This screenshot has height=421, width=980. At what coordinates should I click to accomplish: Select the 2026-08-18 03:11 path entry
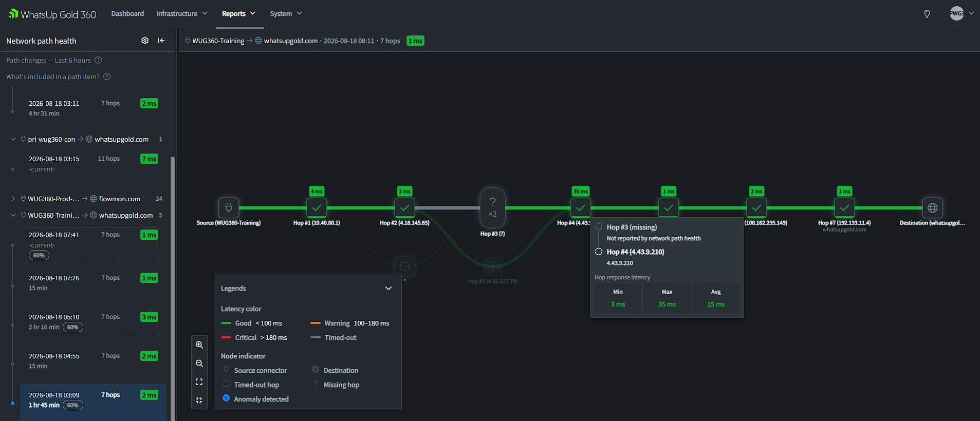click(x=93, y=108)
